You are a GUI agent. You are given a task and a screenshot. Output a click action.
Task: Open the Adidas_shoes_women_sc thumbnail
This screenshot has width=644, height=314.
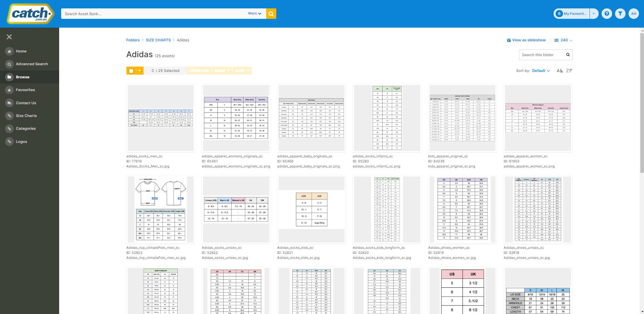pyautogui.click(x=462, y=209)
